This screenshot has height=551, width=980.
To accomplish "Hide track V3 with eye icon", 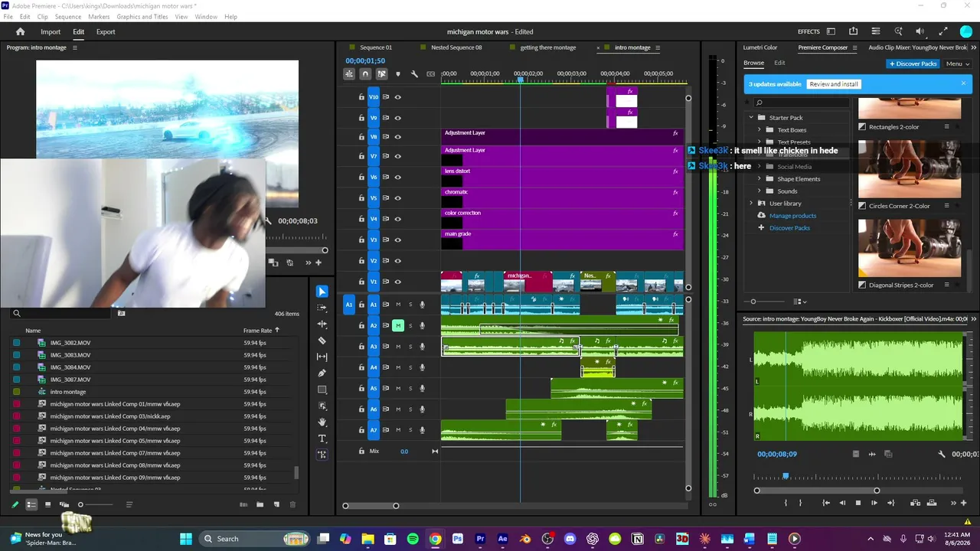I will click(x=397, y=240).
